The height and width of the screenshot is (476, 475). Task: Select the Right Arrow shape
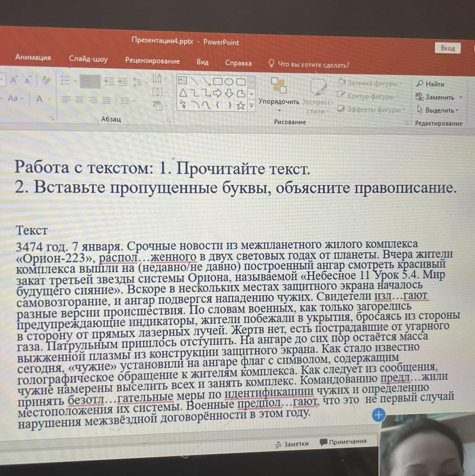tap(218, 93)
